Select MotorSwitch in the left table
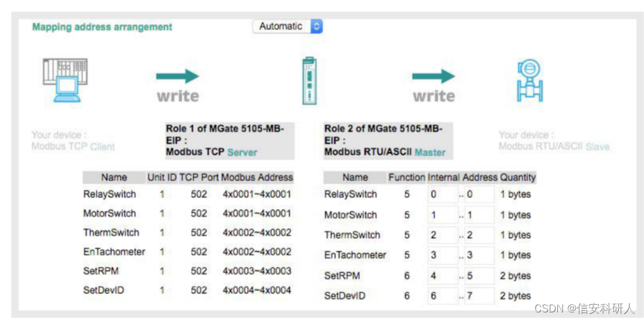 tap(109, 213)
